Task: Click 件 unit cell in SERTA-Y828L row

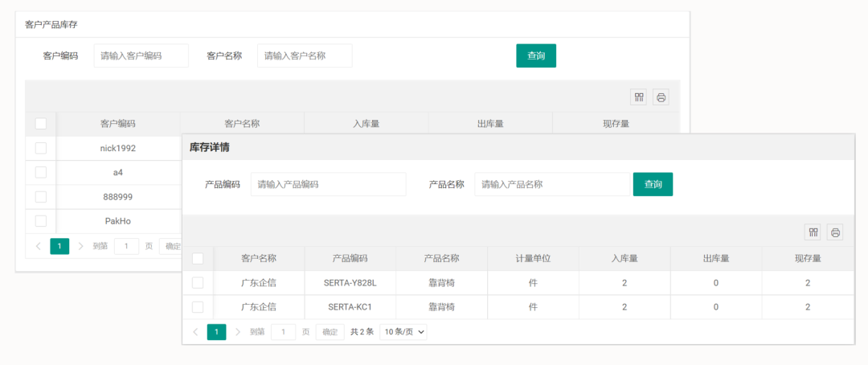Action: point(533,282)
